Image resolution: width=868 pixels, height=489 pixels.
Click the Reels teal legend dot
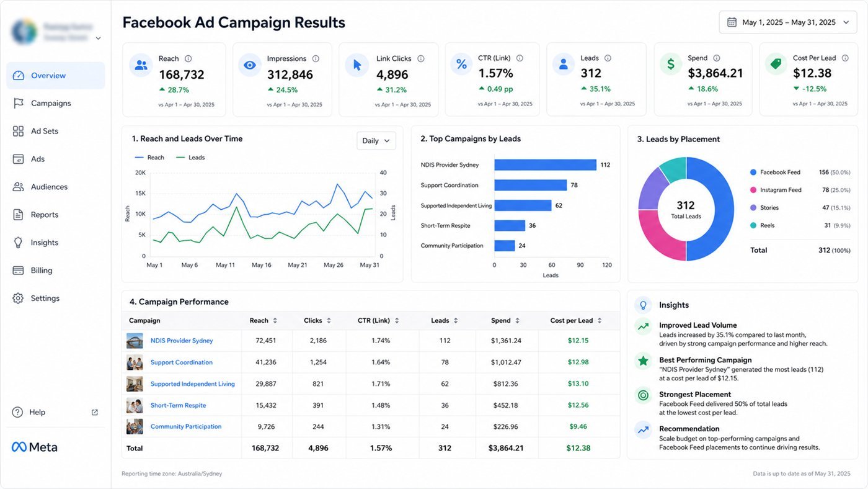(x=753, y=225)
